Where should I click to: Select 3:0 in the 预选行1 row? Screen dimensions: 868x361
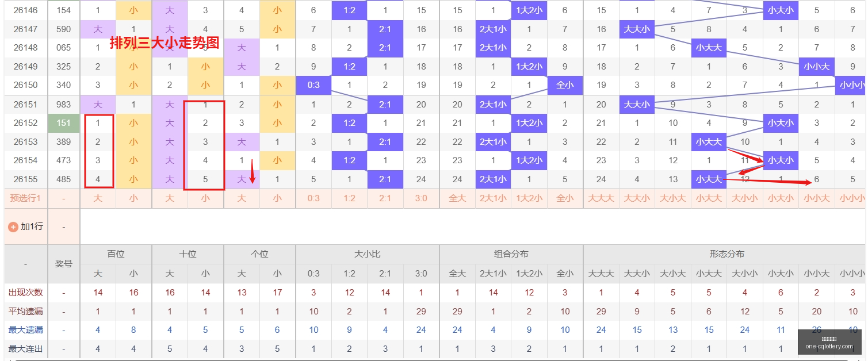(421, 198)
